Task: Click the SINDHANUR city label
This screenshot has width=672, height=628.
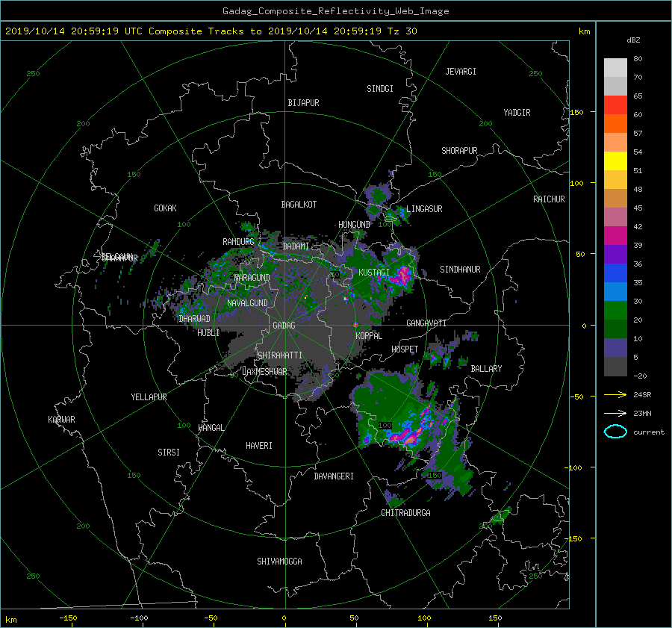Action: 460,270
